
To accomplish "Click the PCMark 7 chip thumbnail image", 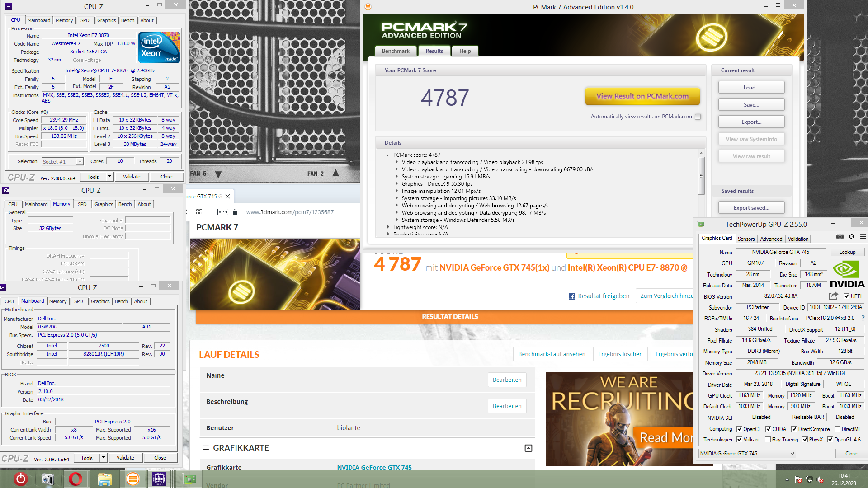I will [275, 274].
